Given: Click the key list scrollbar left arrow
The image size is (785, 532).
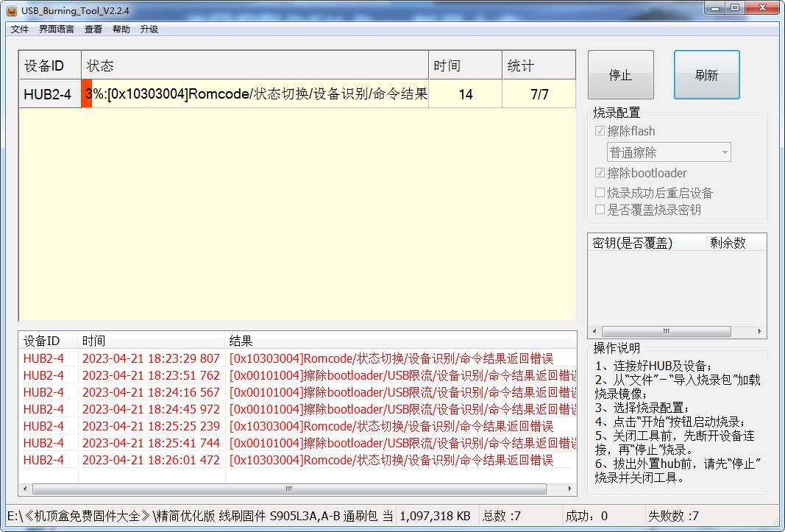Looking at the screenshot, I should pos(594,331).
